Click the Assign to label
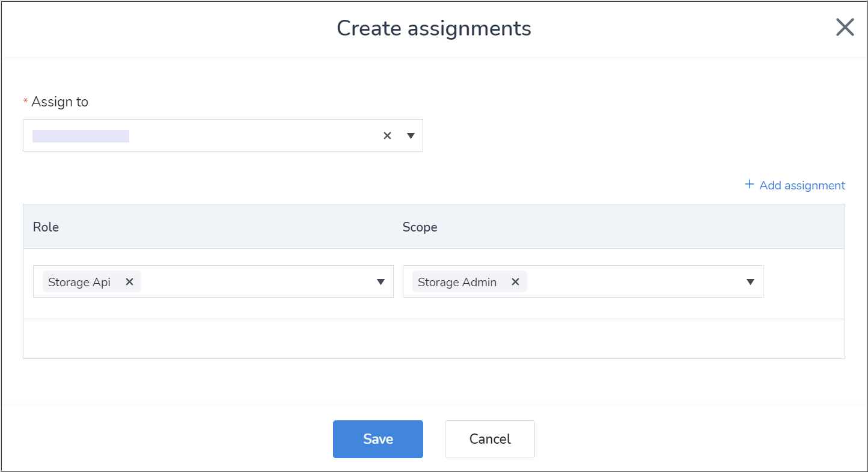Image resolution: width=868 pixels, height=472 pixels. pyautogui.click(x=60, y=102)
